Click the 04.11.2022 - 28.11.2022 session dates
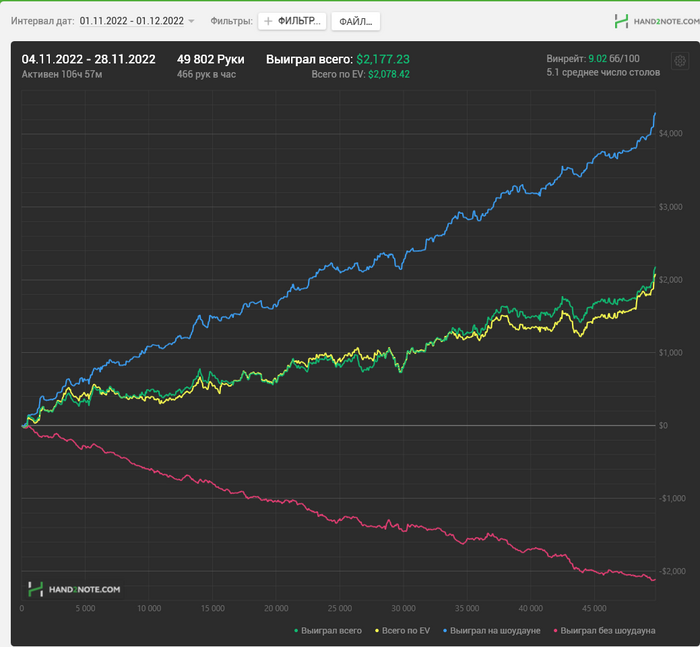700x647 pixels. pos(88,59)
